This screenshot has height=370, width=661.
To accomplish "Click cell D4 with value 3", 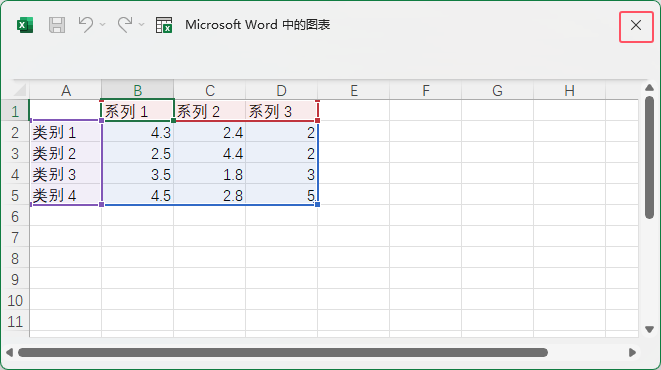I will [x=282, y=174].
